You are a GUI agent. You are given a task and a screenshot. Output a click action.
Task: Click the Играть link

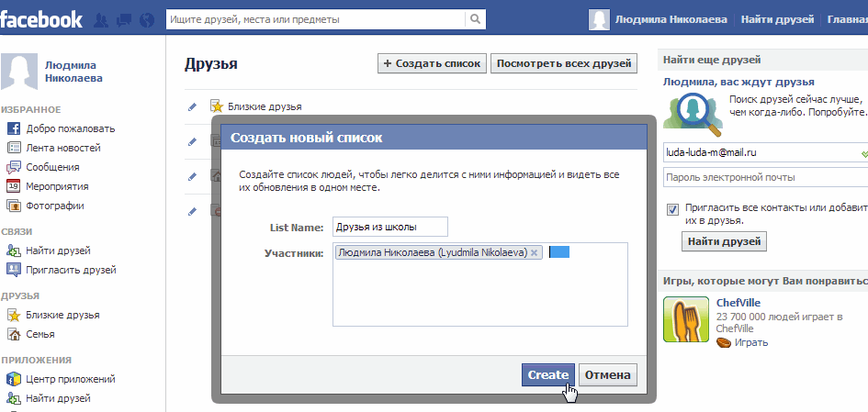click(x=751, y=342)
